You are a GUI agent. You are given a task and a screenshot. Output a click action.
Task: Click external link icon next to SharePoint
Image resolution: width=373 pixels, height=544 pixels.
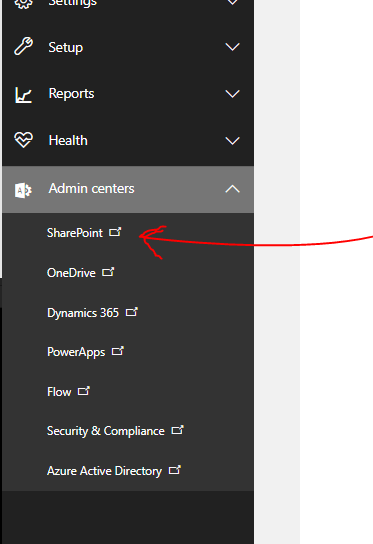click(x=115, y=232)
